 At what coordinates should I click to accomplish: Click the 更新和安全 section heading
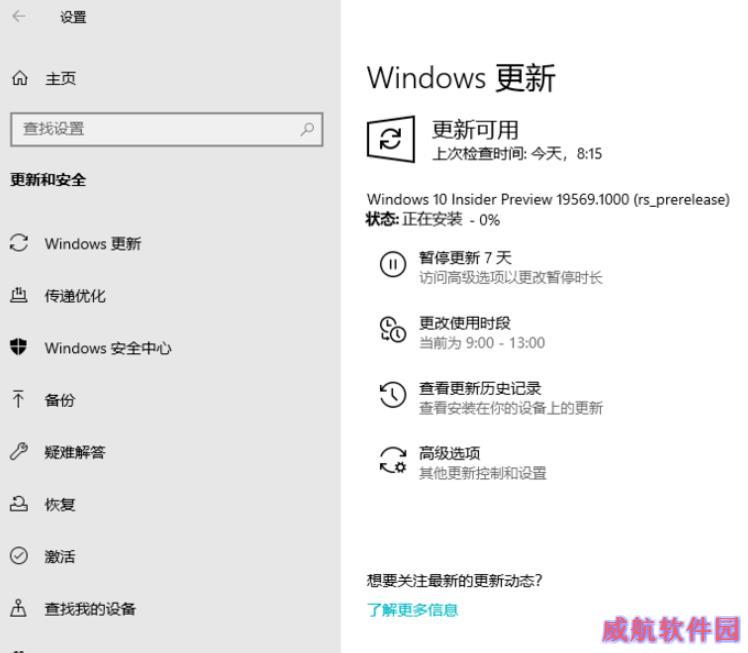click(x=48, y=180)
